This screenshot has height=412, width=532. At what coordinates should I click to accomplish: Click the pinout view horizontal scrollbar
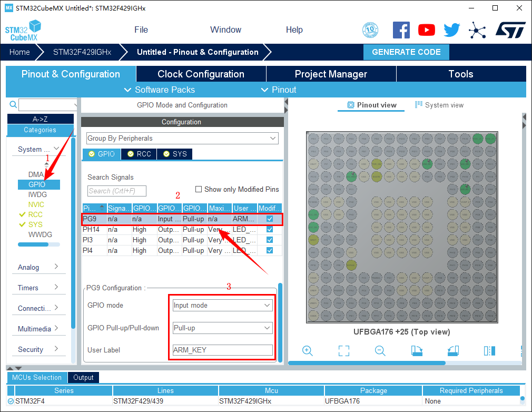(x=367, y=363)
